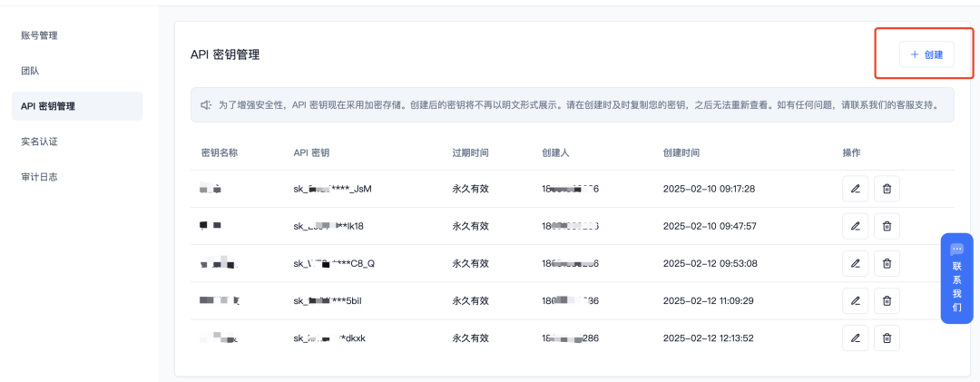Viewport: 980px width, 382px height.
Task: Click the date 2025-02-10 09:17:28
Action: tap(709, 189)
